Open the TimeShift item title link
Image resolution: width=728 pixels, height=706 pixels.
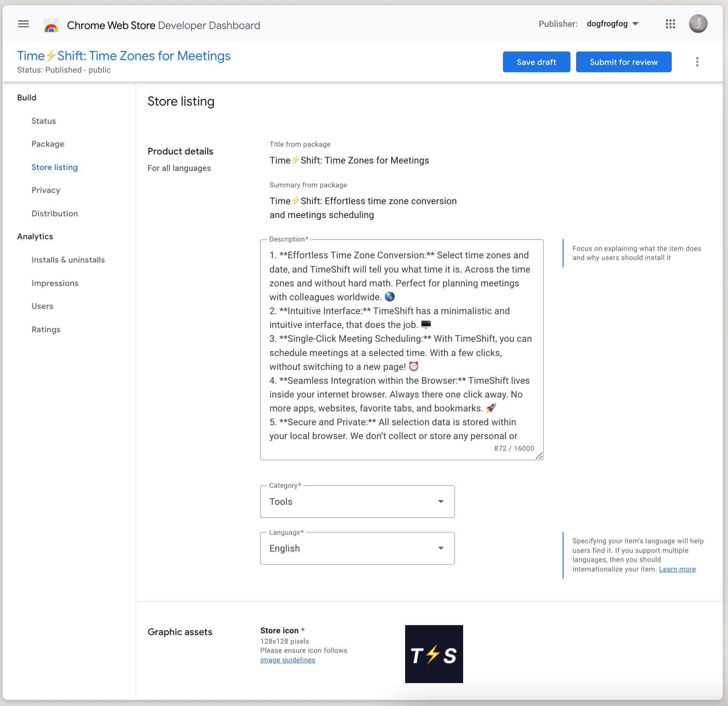pos(124,56)
